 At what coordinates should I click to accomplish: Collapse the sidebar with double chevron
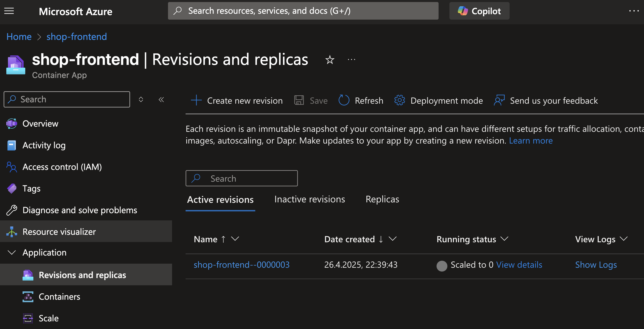(161, 99)
